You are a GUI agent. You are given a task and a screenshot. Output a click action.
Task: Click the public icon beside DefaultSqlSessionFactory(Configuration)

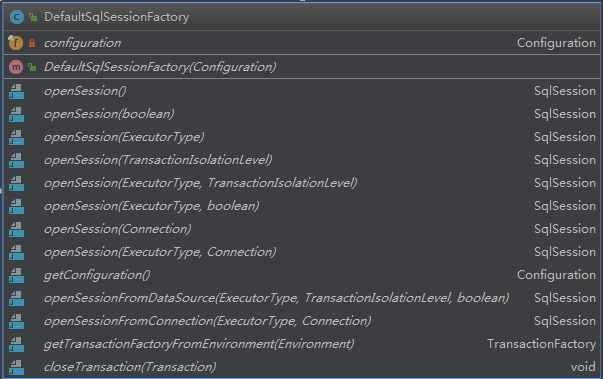point(32,67)
